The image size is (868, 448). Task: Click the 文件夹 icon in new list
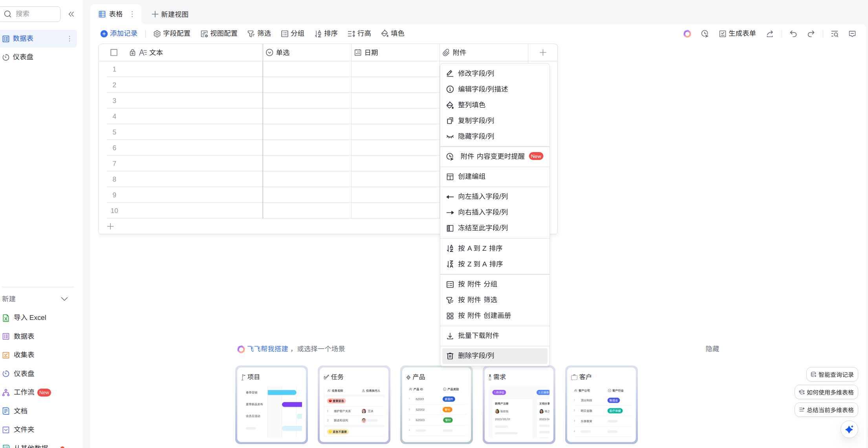[6, 430]
